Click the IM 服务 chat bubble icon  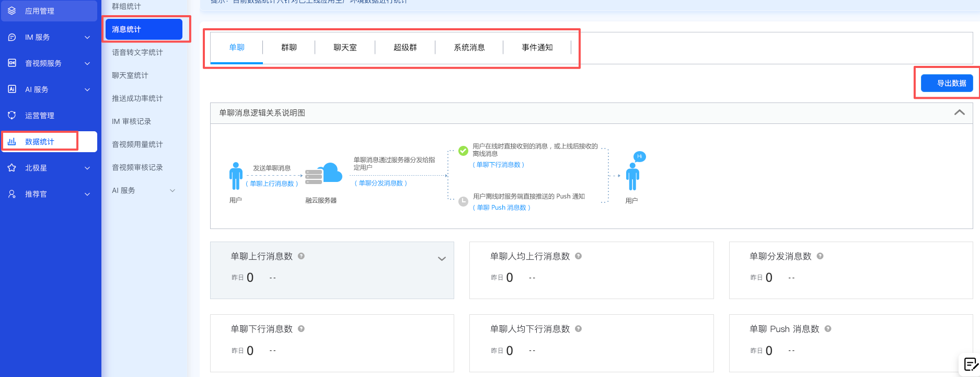point(12,37)
